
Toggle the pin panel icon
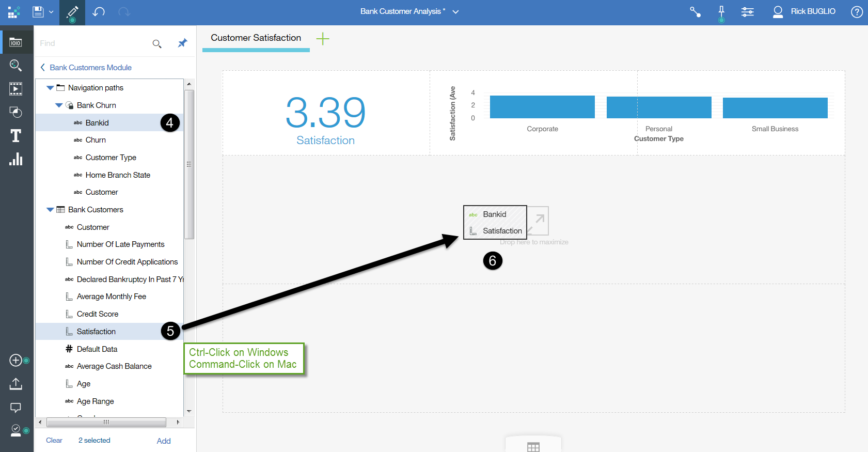coord(182,43)
